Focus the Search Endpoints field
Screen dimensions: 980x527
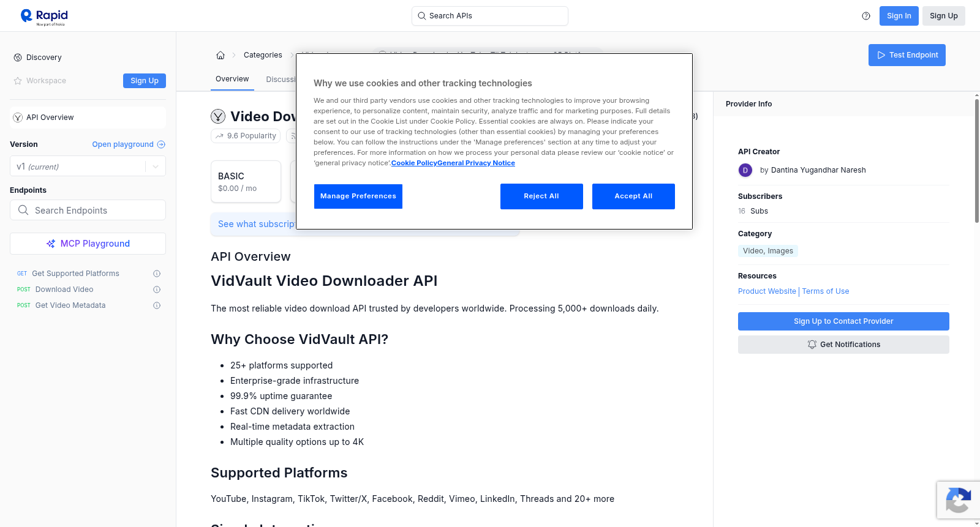88,210
